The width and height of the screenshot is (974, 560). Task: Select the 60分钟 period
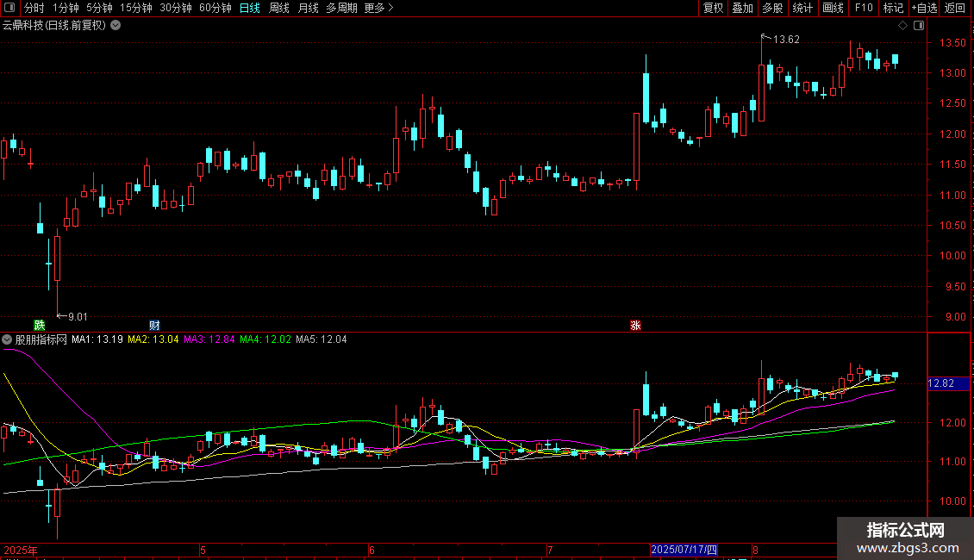click(x=215, y=8)
